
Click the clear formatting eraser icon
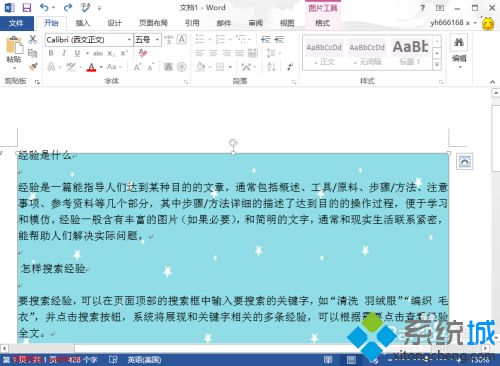point(143,53)
